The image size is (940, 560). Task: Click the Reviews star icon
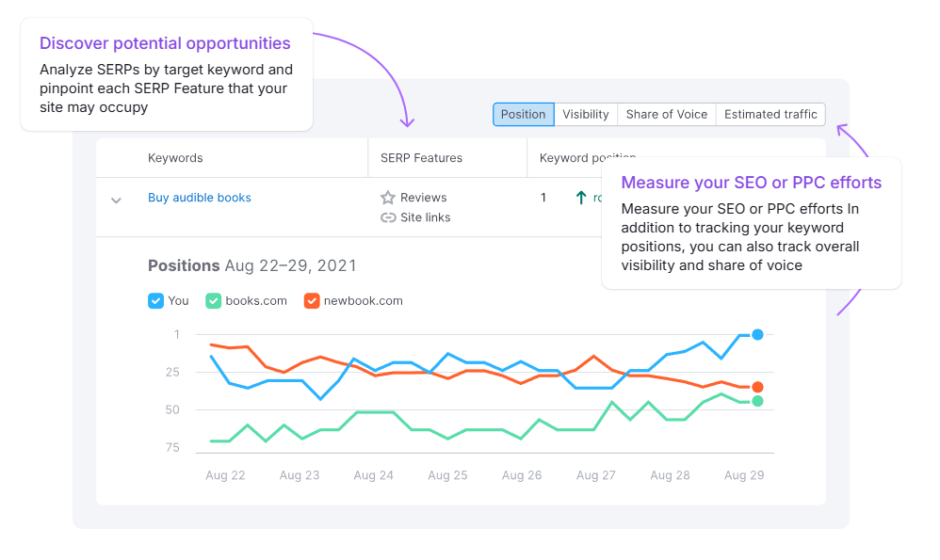point(387,198)
